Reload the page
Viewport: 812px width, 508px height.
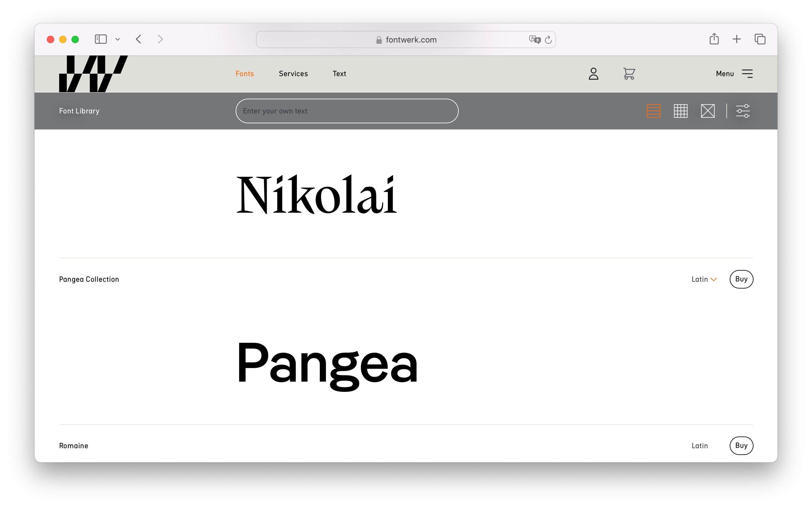pos(548,40)
